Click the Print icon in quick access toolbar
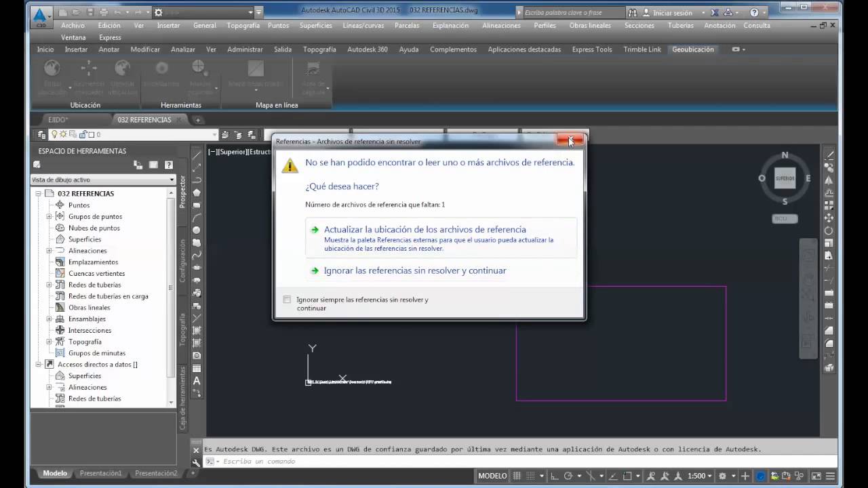Viewport: 868px width, 488px height. [x=104, y=12]
